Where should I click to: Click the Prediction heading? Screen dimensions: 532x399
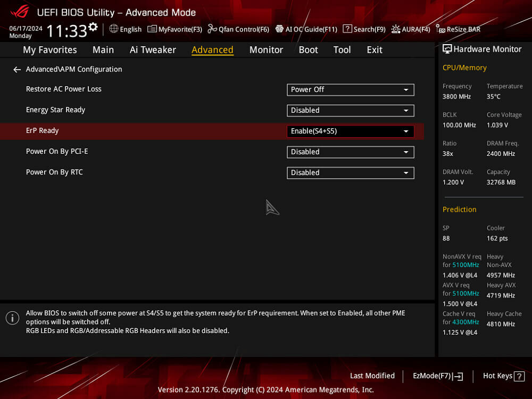click(460, 209)
